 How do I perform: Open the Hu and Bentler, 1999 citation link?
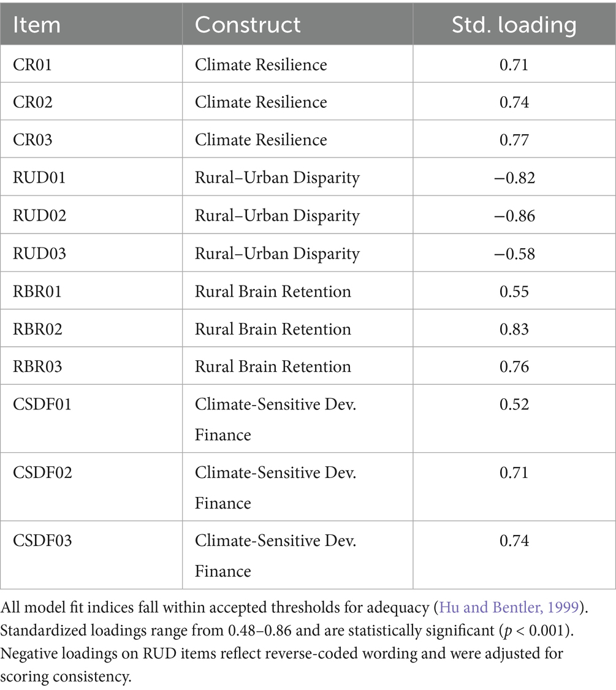pos(509,607)
